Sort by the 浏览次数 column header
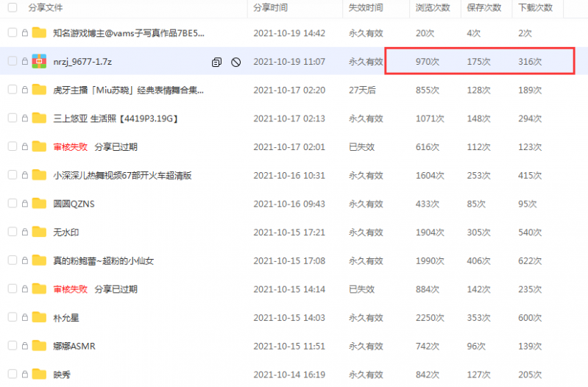This screenshot has width=588, height=387. [x=433, y=7]
